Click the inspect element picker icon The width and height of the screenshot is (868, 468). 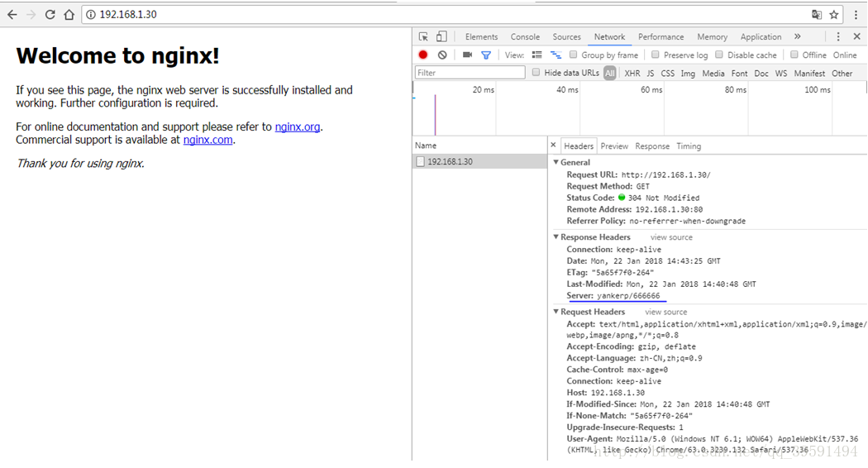(x=423, y=36)
